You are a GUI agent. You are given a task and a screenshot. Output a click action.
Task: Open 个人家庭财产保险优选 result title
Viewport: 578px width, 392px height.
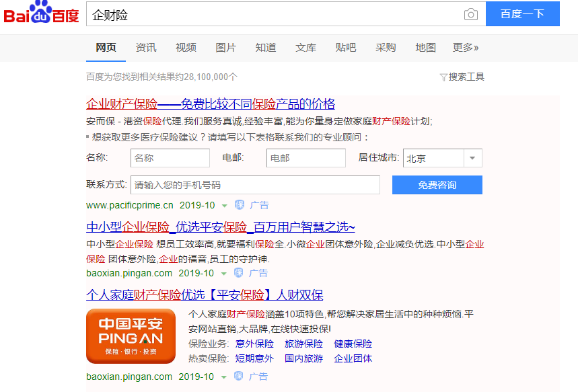[205, 295]
